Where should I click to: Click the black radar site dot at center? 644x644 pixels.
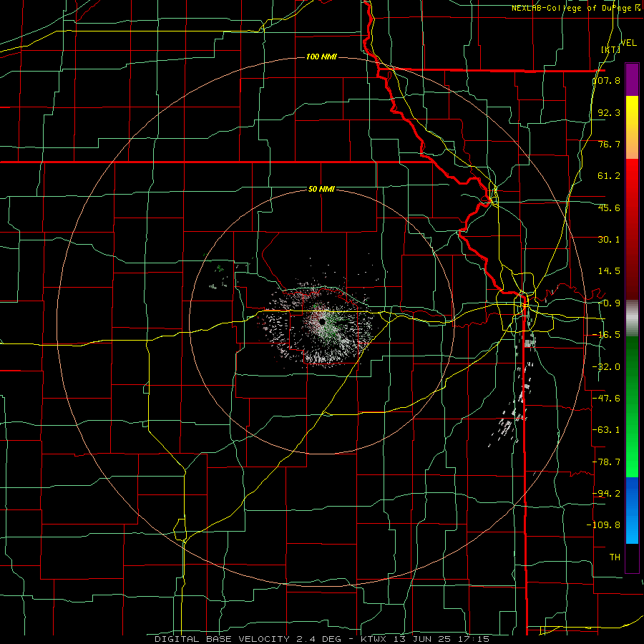point(323,321)
